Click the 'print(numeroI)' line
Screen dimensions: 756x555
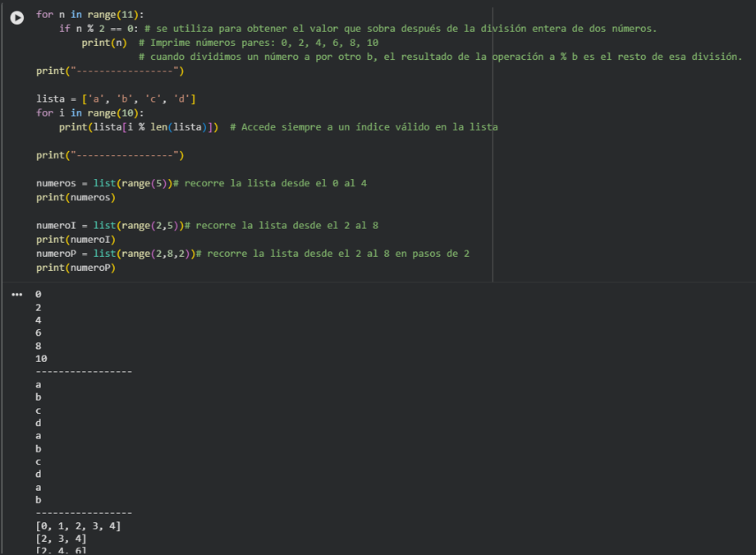(76, 240)
